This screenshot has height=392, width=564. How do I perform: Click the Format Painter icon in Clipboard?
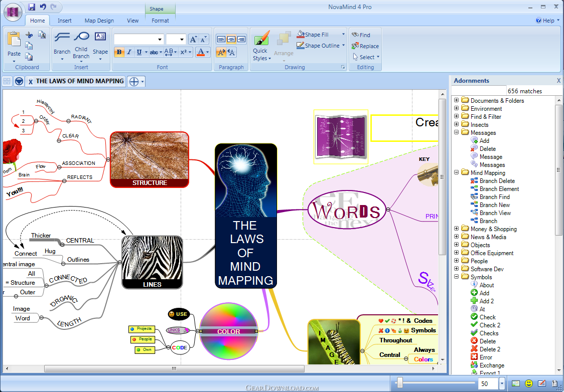pos(42,35)
